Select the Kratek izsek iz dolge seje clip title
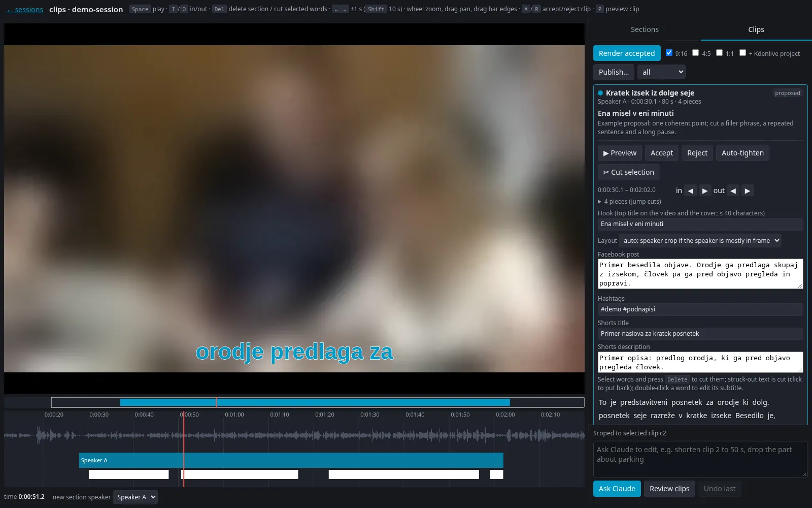The width and height of the screenshot is (812, 508). click(x=650, y=93)
